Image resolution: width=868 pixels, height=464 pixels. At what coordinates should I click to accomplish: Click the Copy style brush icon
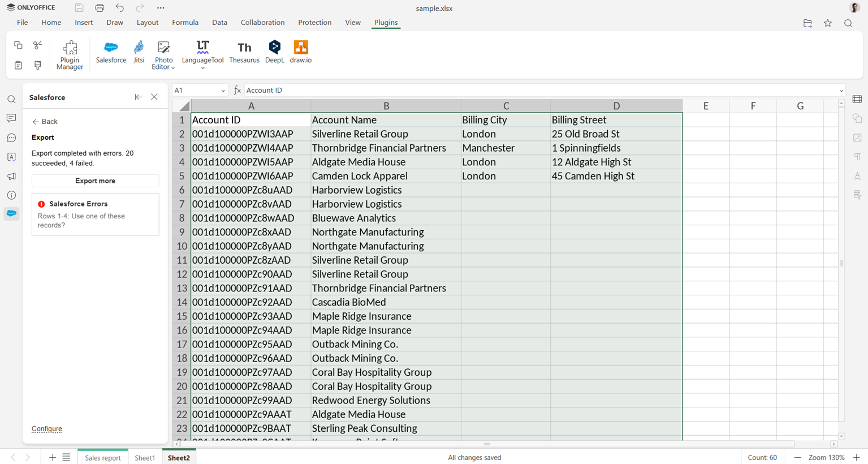(x=38, y=65)
